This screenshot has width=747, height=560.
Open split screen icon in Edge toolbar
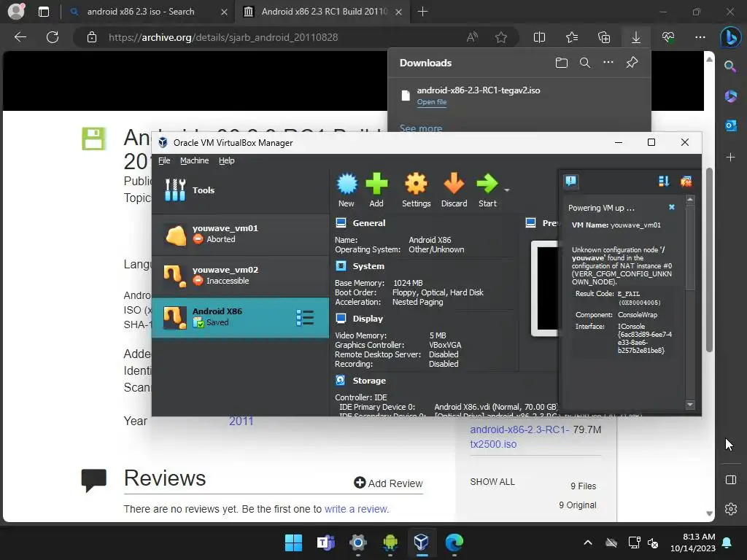pos(539,37)
